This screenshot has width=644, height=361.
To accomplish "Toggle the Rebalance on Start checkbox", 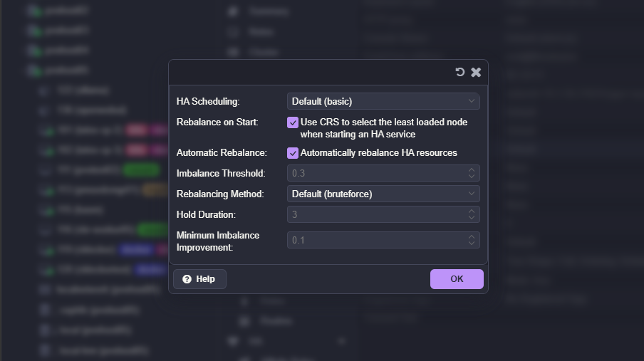I will (x=293, y=122).
